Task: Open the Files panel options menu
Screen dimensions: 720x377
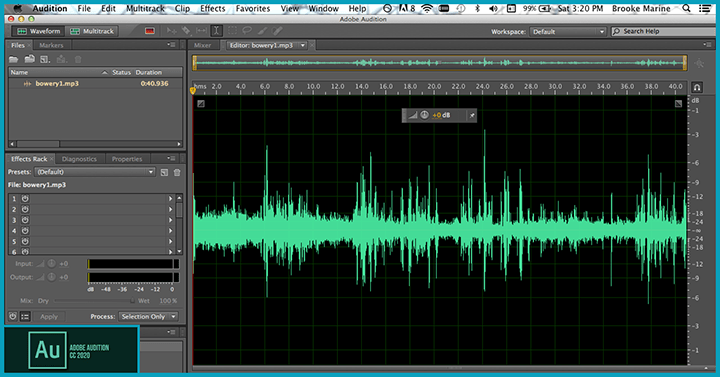Action: [172, 45]
